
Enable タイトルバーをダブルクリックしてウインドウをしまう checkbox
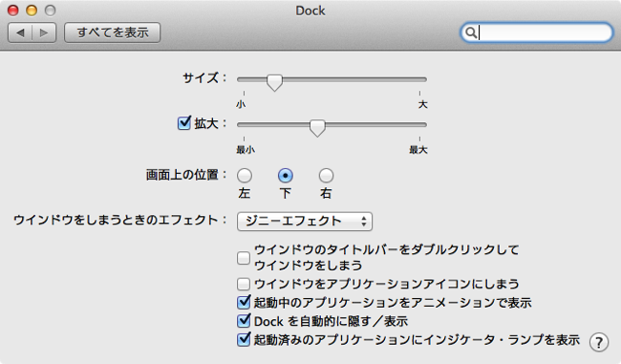tap(244, 258)
